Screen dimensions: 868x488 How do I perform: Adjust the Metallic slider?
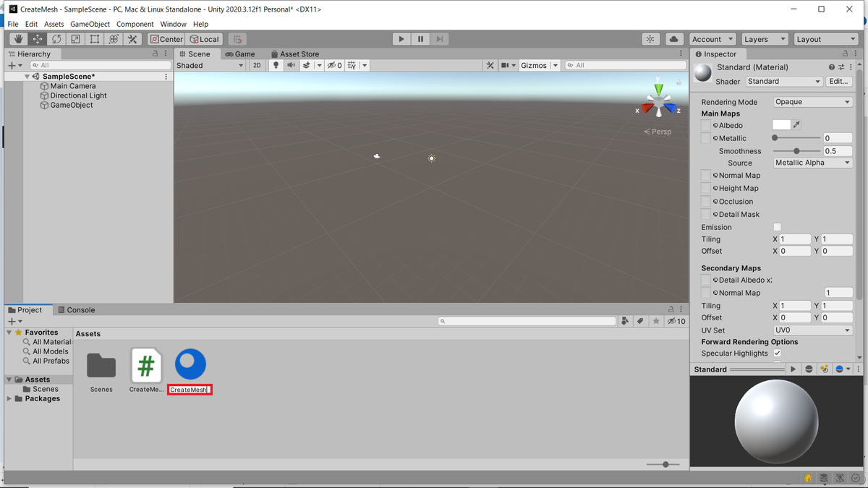click(x=797, y=138)
